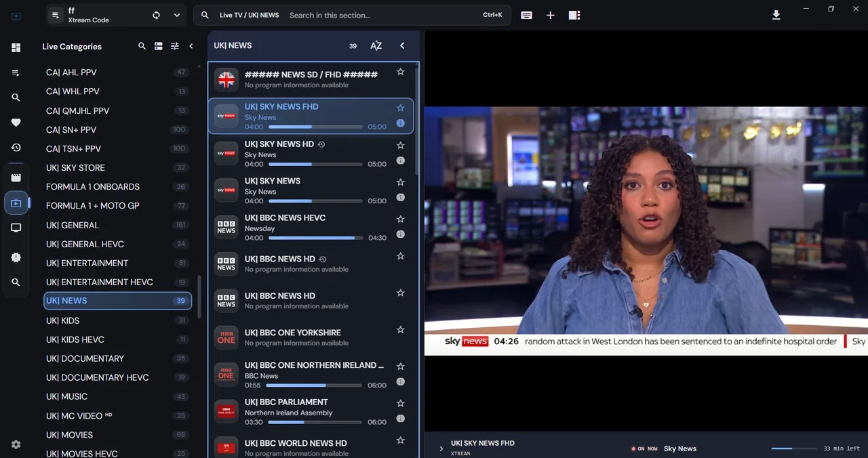The image size is (868, 458).
Task: Star the ##### NEWS SD / FHD ##### row
Action: 400,71
